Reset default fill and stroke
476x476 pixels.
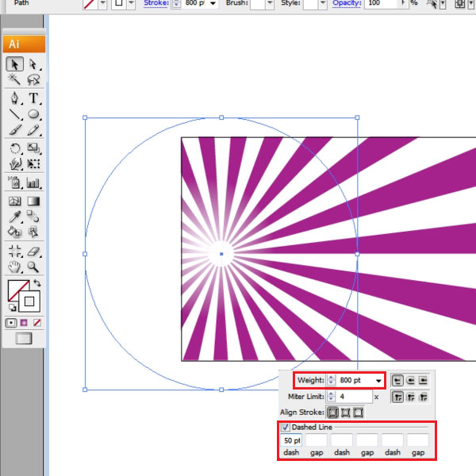pos(13,308)
